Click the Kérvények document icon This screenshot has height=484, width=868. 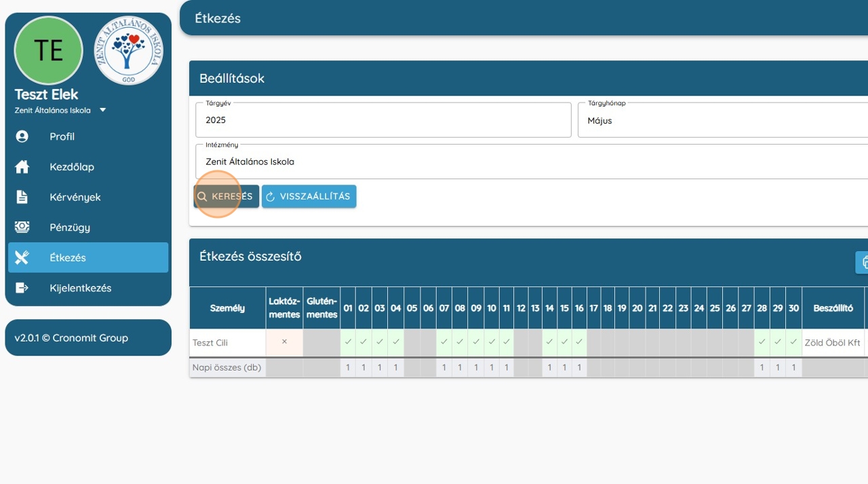pyautogui.click(x=22, y=197)
